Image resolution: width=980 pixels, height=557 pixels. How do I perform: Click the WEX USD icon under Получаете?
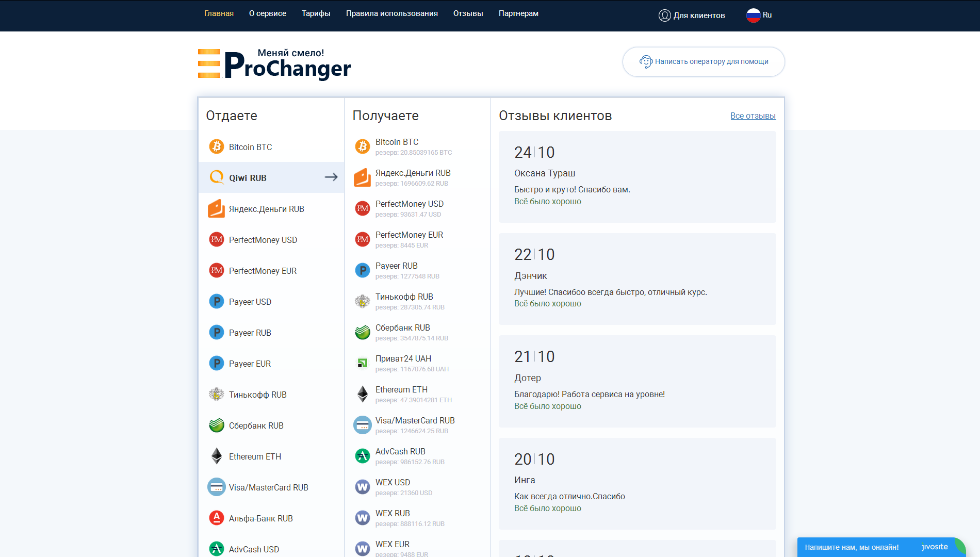coord(363,487)
